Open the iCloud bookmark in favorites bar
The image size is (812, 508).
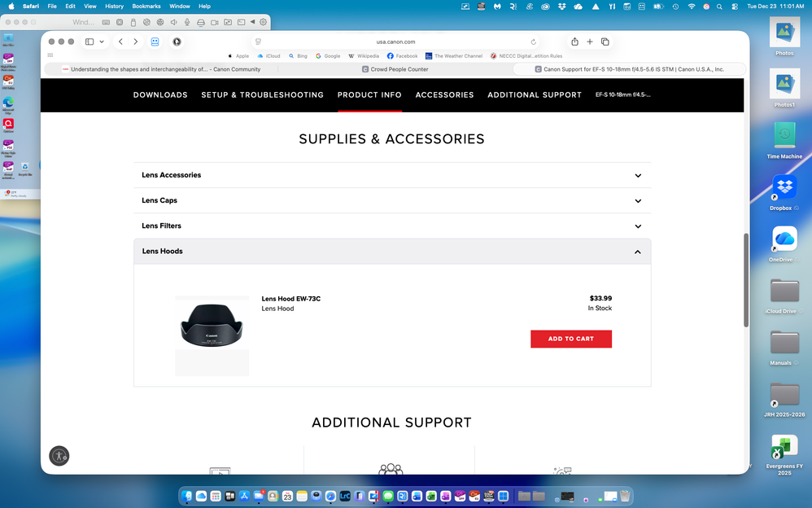(x=268, y=56)
